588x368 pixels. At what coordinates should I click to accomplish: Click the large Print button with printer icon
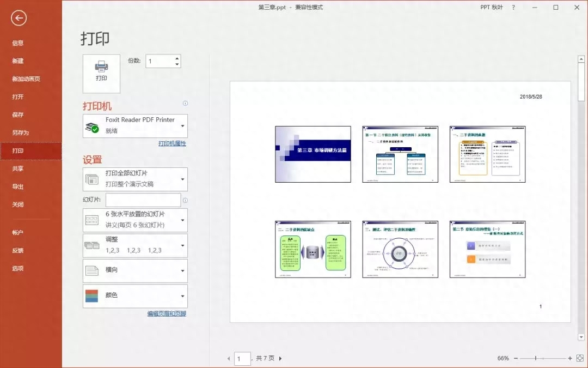(101, 74)
